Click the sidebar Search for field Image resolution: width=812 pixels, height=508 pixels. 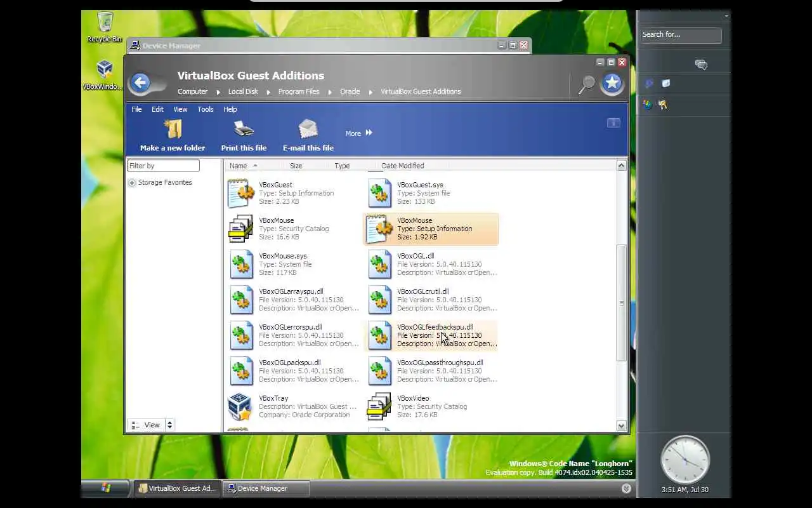point(680,35)
